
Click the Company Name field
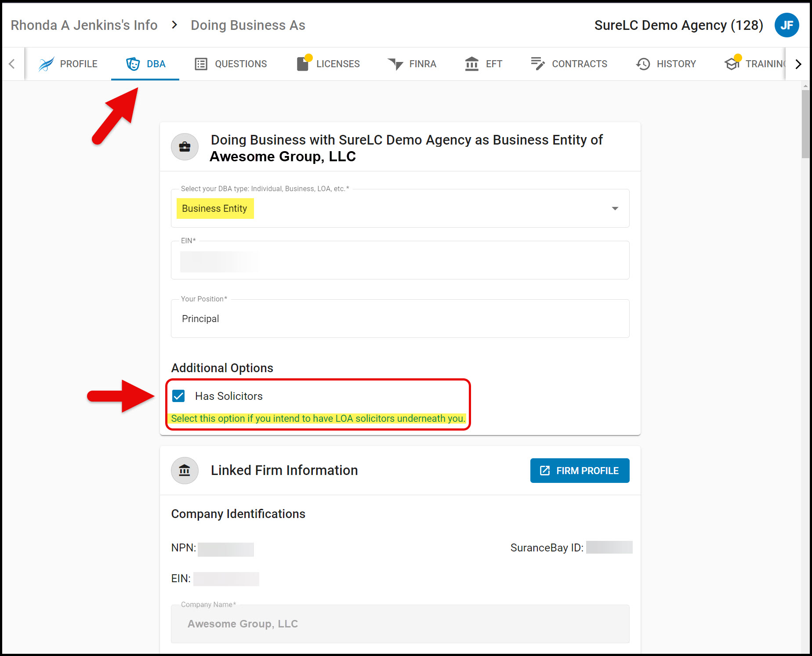click(400, 624)
